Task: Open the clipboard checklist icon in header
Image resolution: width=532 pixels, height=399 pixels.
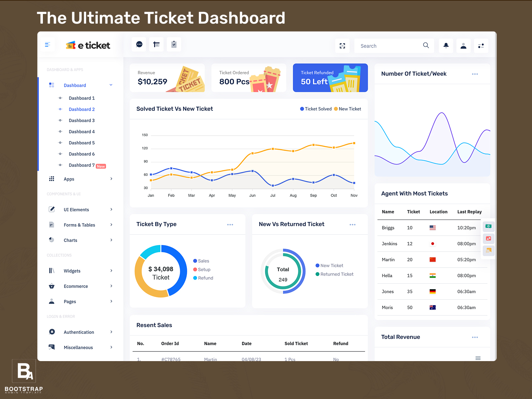Action: (x=174, y=44)
